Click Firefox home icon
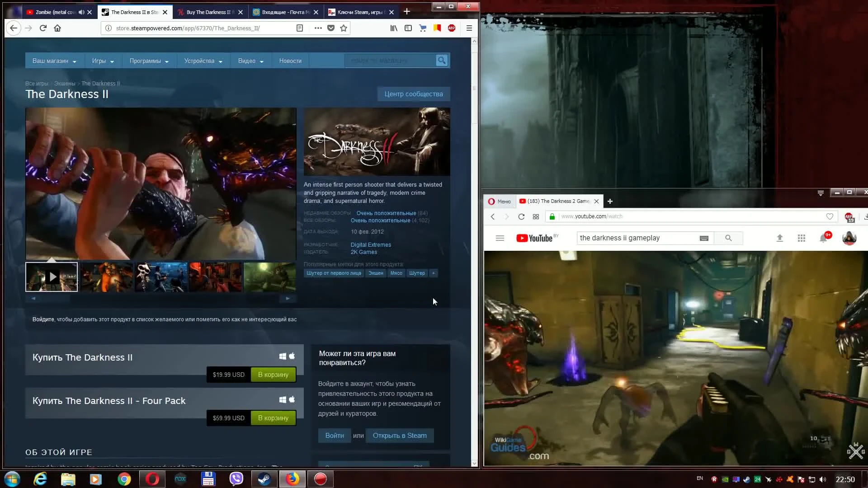Image resolution: width=868 pixels, height=488 pixels. click(x=57, y=28)
